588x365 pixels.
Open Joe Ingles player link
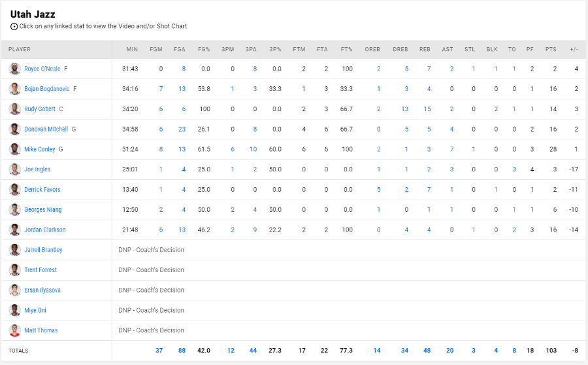pos(37,169)
